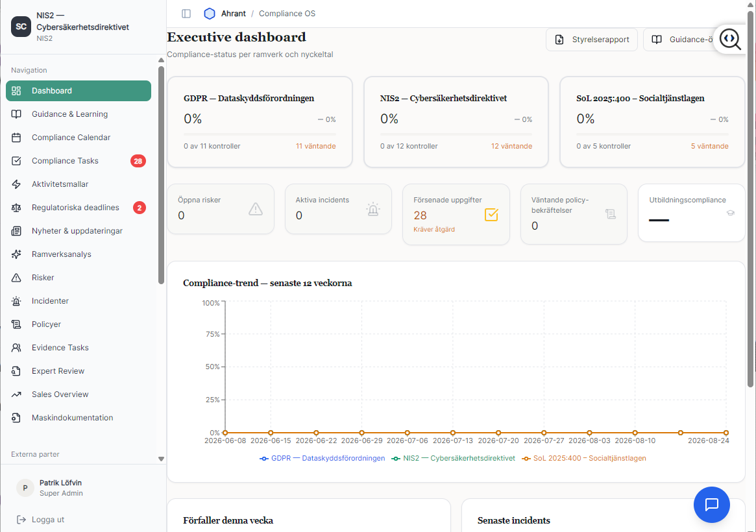Screen dimensions: 756x532
Task: Click the Aktivitetsmallar lightning icon
Action: pos(16,184)
